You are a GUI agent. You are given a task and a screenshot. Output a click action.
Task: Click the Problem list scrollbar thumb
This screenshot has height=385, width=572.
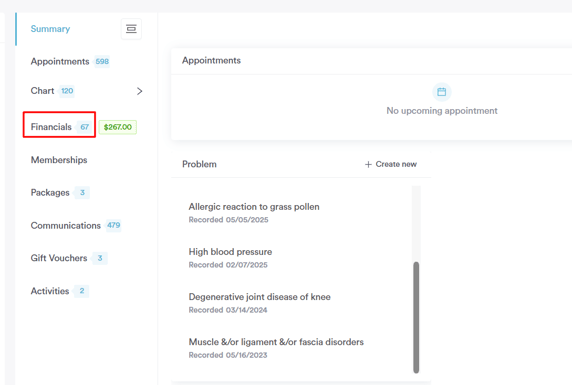click(x=416, y=317)
